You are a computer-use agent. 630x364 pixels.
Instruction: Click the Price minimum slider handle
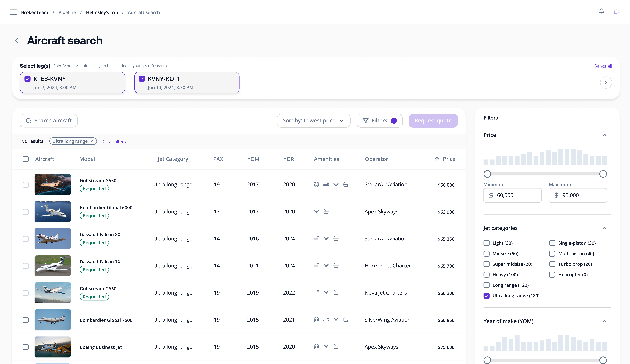pyautogui.click(x=487, y=174)
